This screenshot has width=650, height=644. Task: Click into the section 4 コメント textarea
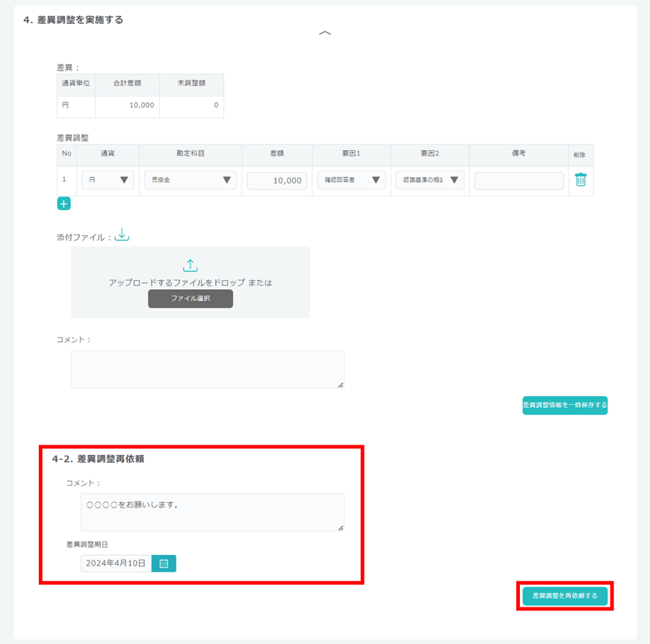click(x=208, y=369)
